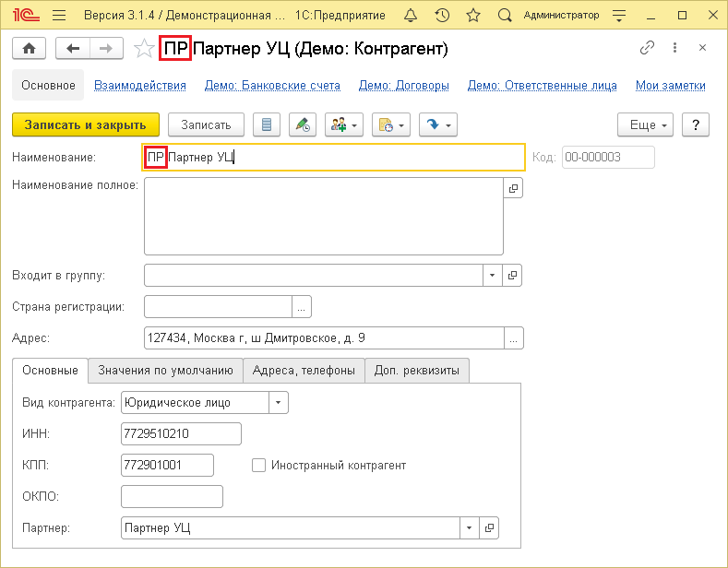Switch to Адреса, телефоны tab
The image size is (728, 568).
[304, 371]
